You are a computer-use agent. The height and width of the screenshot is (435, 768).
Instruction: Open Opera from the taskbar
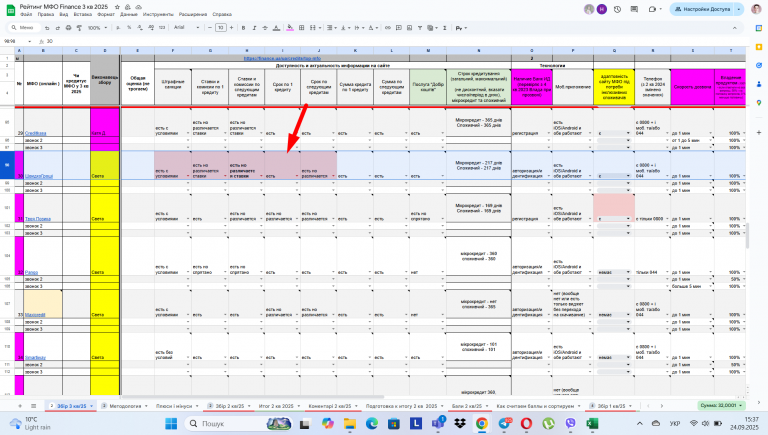[x=526, y=423]
